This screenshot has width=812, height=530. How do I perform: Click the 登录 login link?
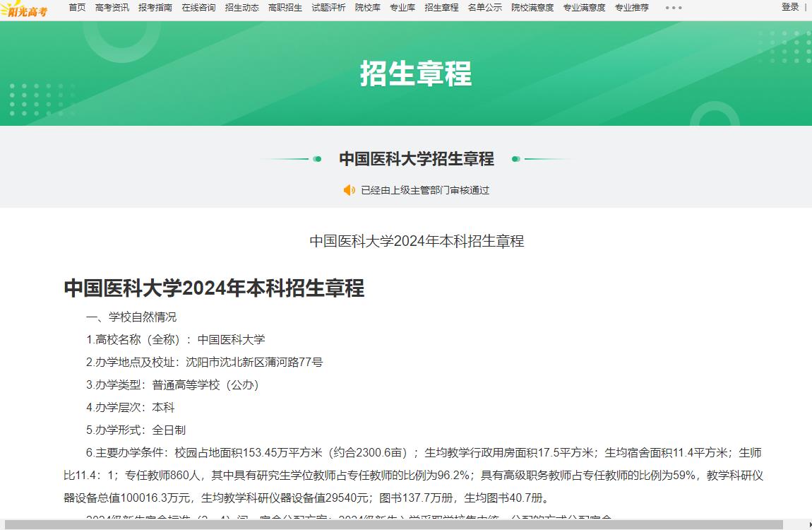point(790,7)
